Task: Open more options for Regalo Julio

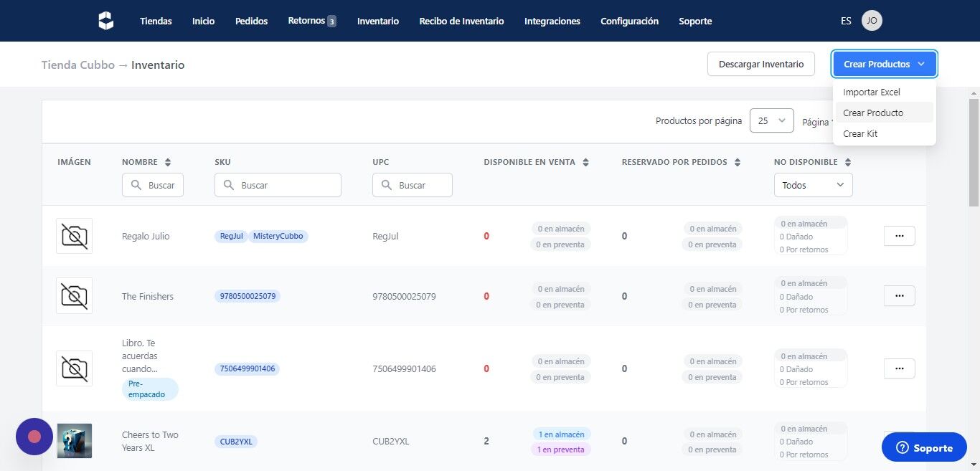Action: coord(899,236)
